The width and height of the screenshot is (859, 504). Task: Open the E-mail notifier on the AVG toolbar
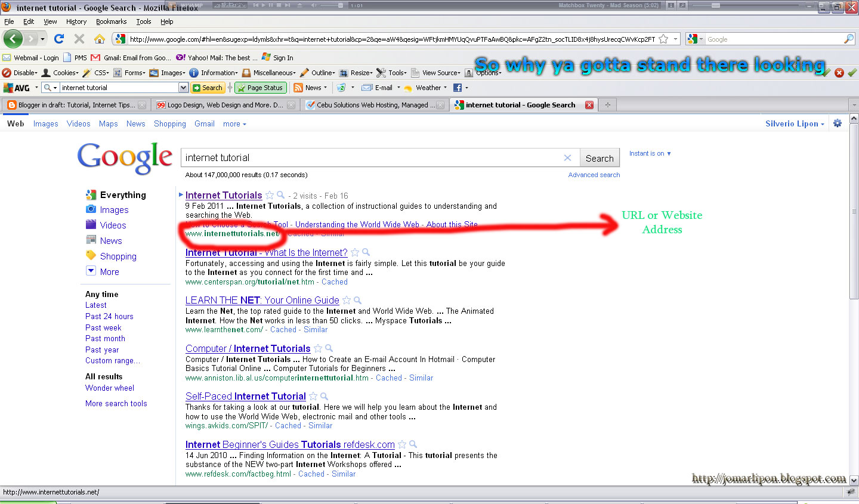click(380, 87)
